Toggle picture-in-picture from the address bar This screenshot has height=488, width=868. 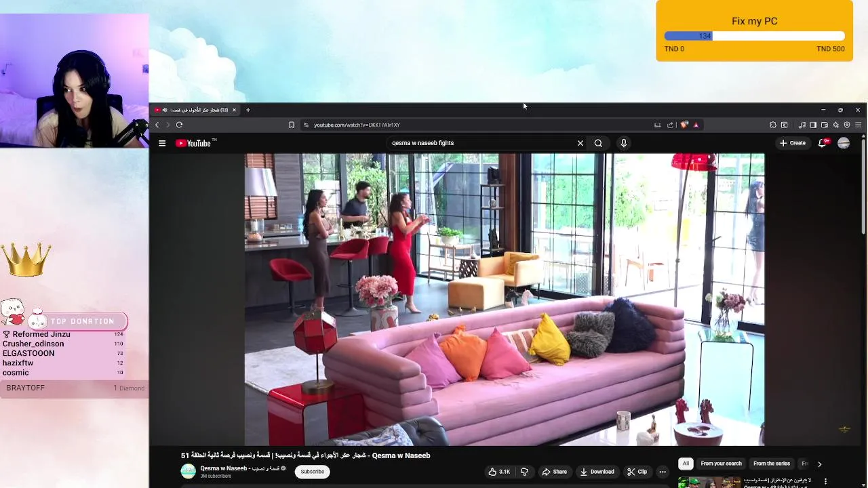click(x=657, y=125)
